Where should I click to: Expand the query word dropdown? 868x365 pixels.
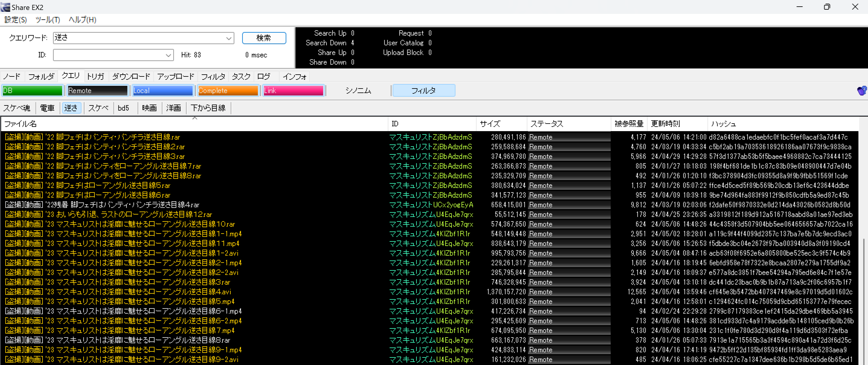tap(229, 38)
